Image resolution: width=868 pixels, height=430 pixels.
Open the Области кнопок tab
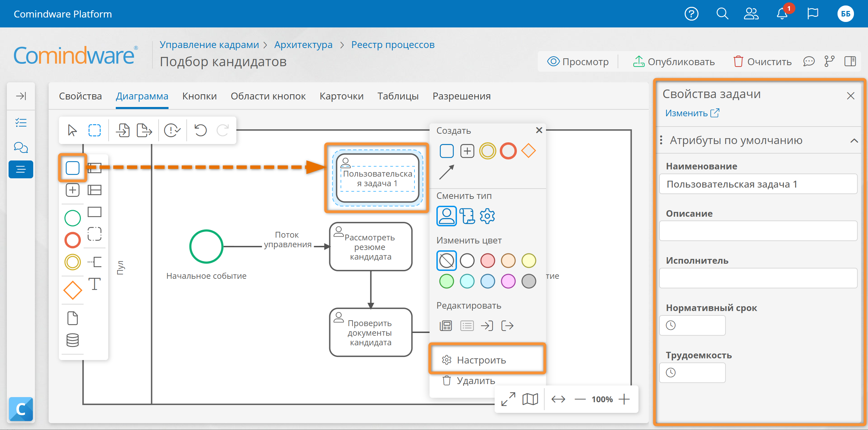(x=268, y=96)
